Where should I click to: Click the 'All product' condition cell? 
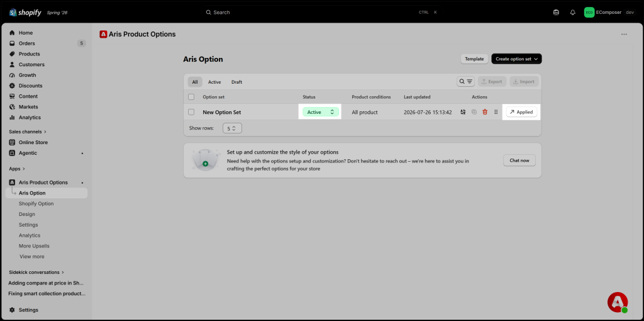coord(365,112)
